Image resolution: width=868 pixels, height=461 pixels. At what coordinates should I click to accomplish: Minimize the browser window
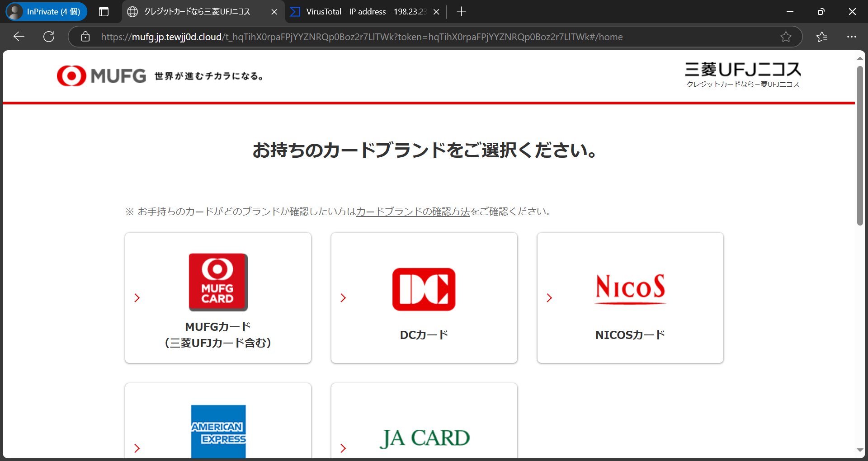click(x=790, y=12)
